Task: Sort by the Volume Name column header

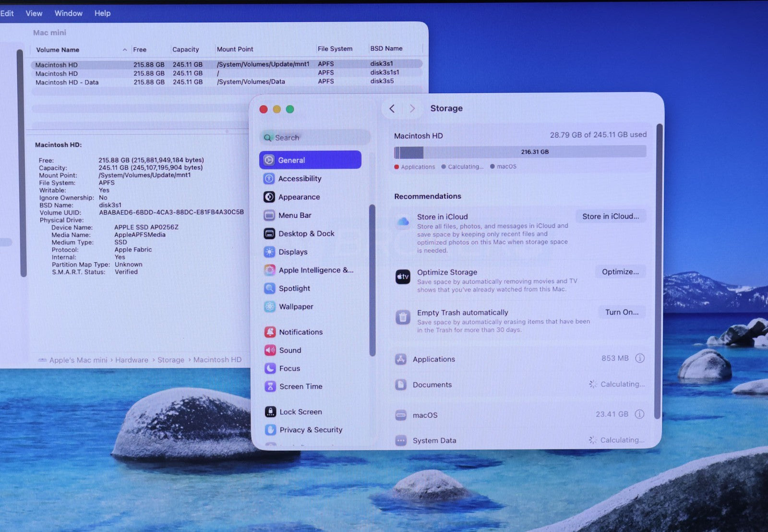Action: coord(58,50)
